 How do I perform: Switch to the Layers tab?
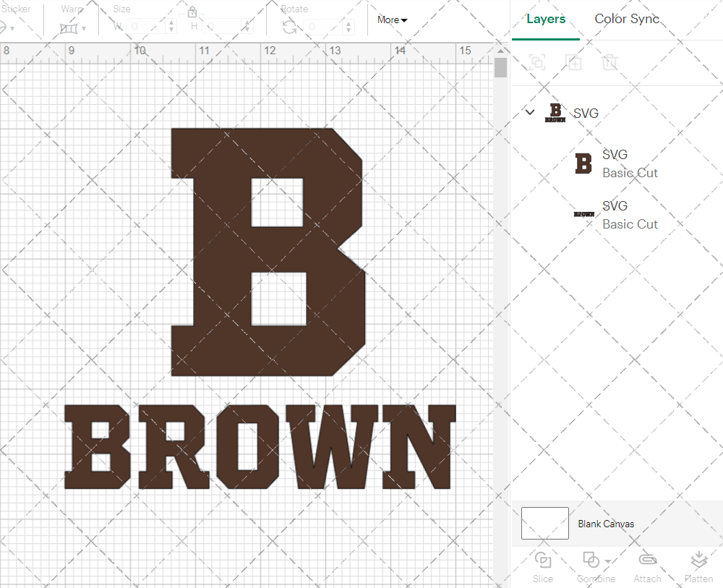546,19
